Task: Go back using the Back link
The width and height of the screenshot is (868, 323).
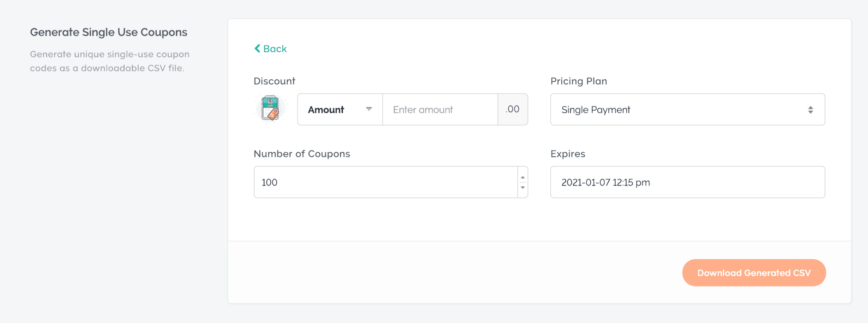Action: [270, 48]
